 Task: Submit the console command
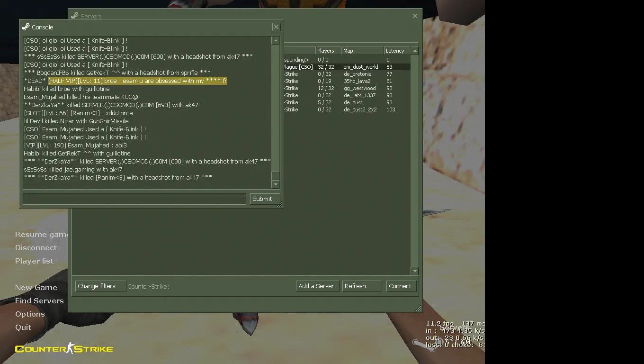[265, 199]
